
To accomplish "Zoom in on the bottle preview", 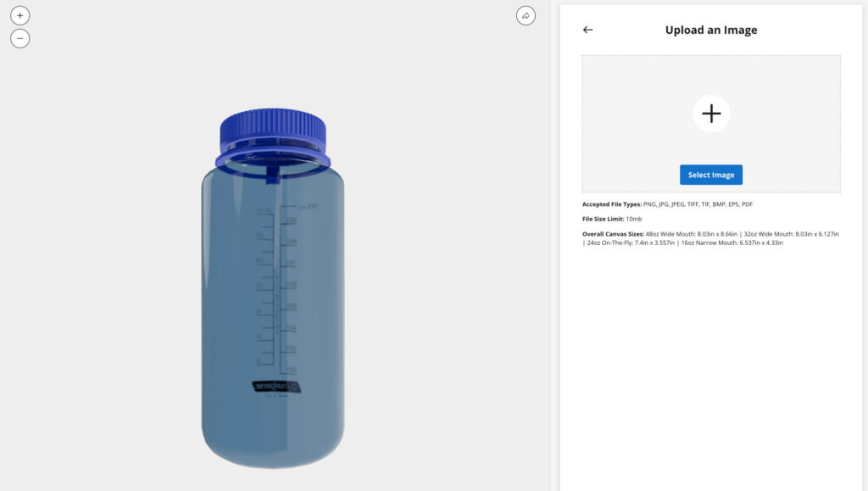I will 20,15.
